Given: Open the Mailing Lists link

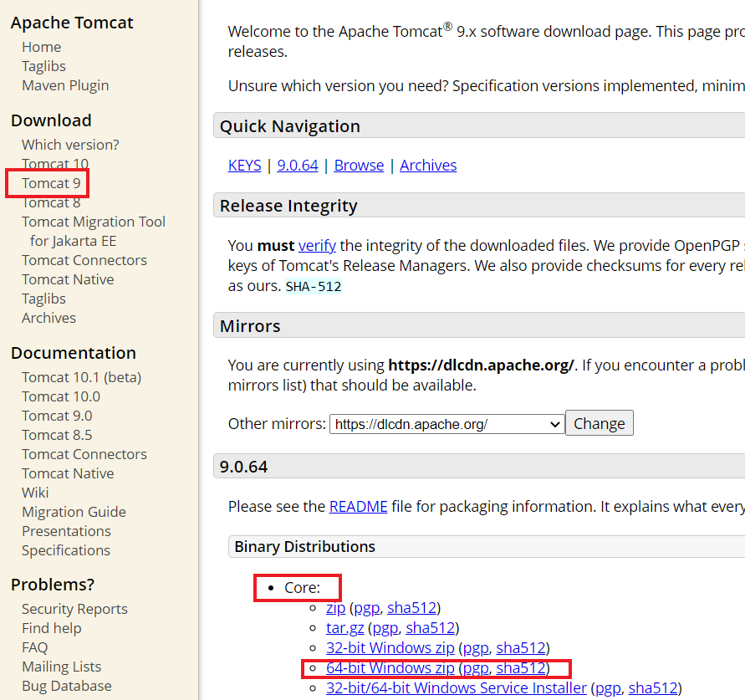Looking at the screenshot, I should click(x=61, y=667).
